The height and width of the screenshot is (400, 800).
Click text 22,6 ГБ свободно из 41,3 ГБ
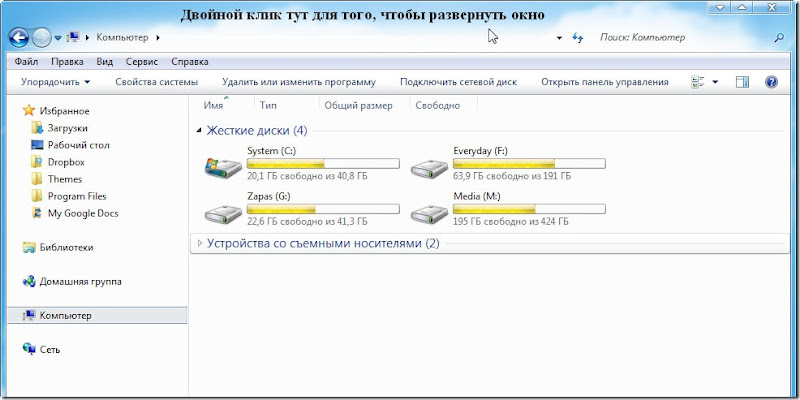307,221
